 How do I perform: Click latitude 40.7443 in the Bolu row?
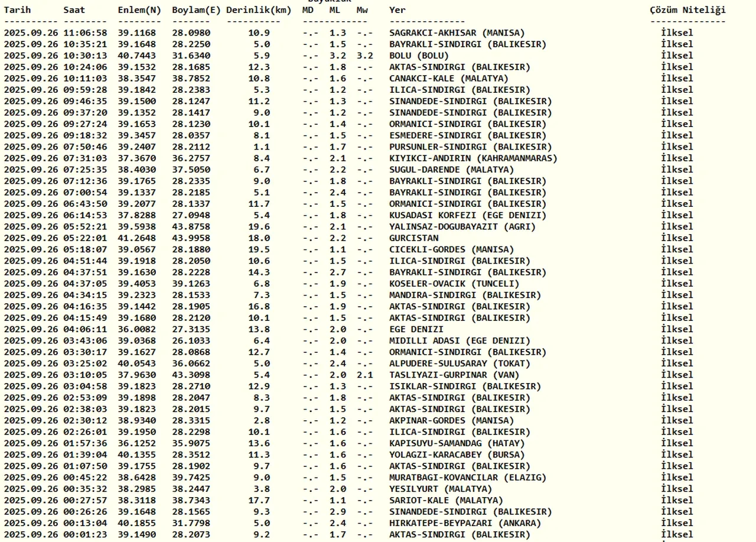[x=136, y=56]
